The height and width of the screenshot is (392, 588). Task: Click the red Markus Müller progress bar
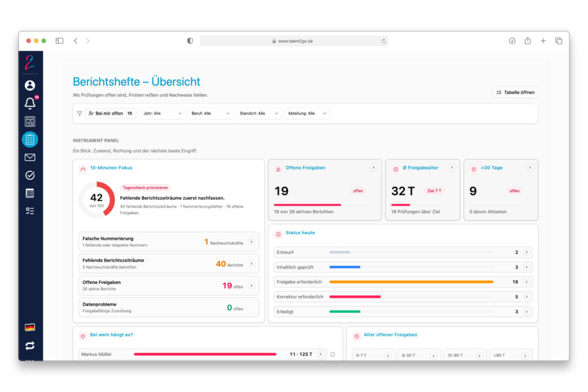pos(205,354)
